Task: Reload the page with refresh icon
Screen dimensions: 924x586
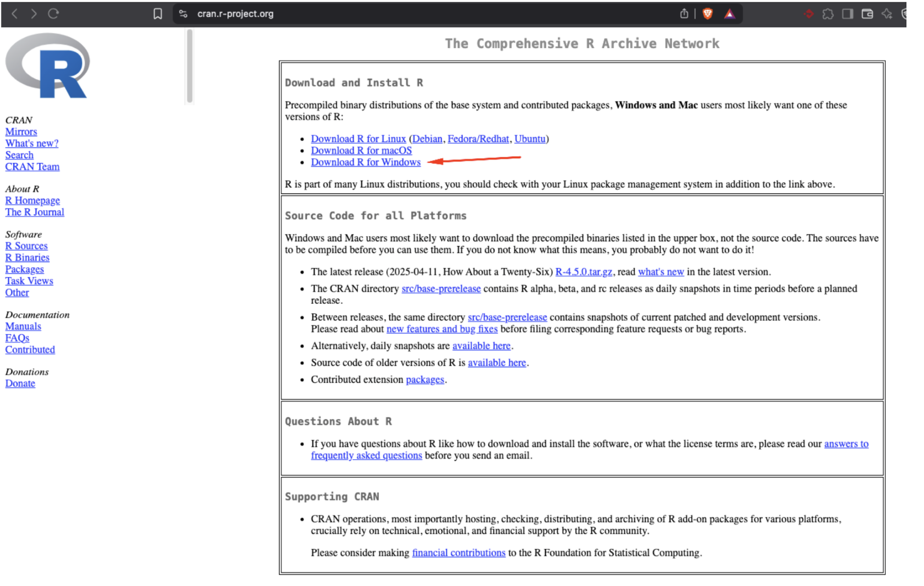Action: coord(53,14)
